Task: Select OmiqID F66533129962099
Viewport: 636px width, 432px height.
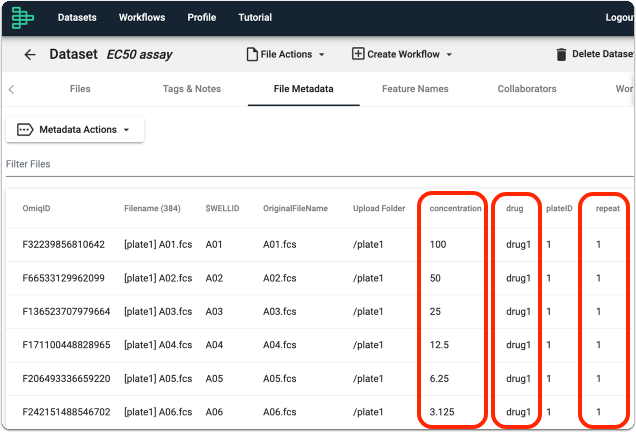Action: [x=64, y=278]
